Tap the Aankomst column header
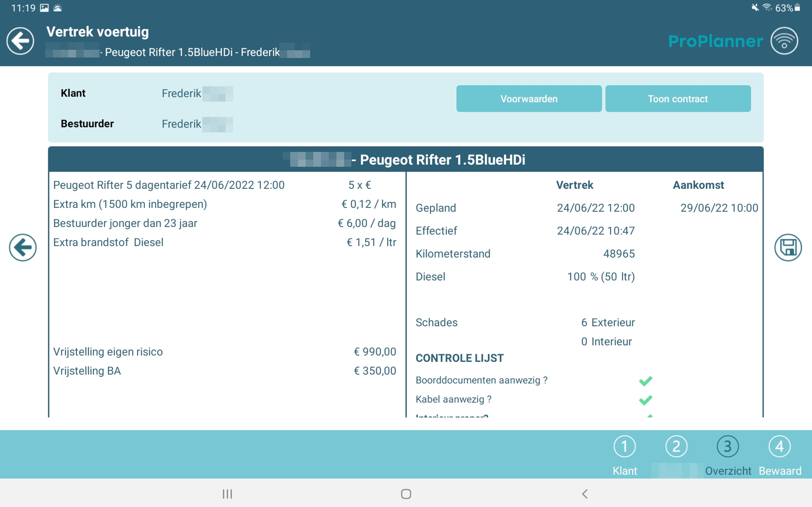Viewport: 812px width, 507px height. point(698,185)
